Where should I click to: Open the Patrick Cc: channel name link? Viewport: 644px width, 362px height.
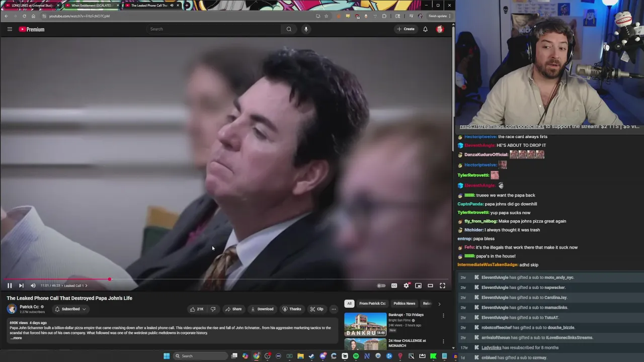coord(29,307)
